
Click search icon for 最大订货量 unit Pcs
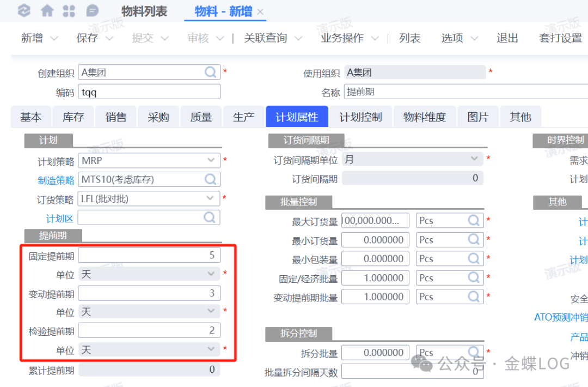474,221
